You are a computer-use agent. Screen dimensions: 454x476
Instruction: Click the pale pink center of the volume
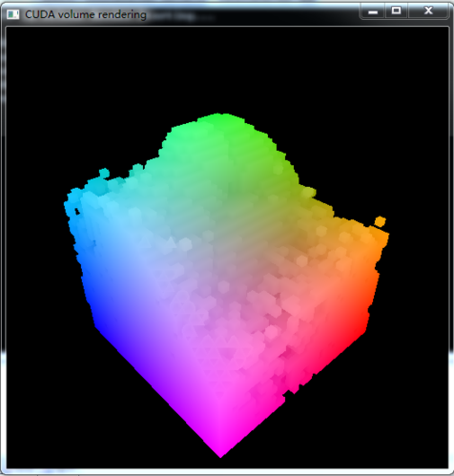(x=222, y=286)
